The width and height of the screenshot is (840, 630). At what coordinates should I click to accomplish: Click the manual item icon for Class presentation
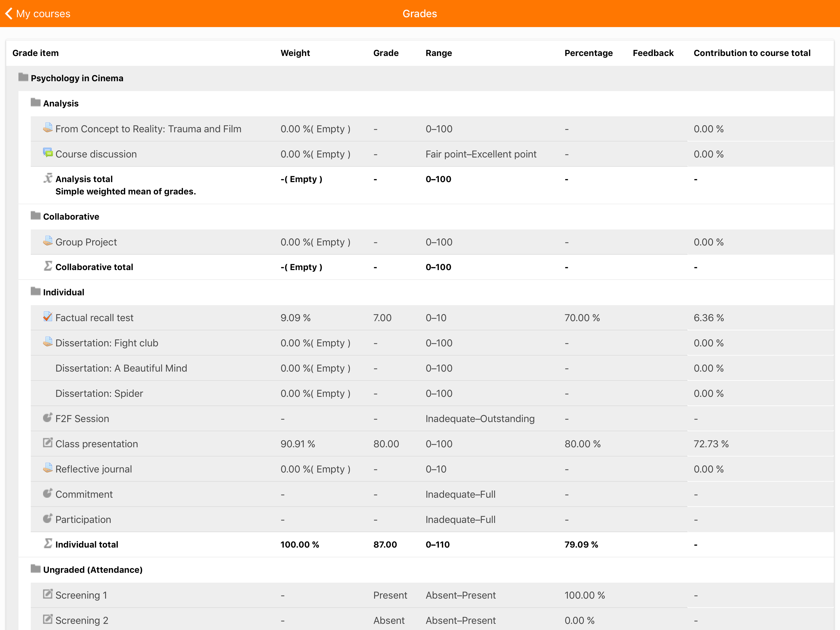(48, 443)
